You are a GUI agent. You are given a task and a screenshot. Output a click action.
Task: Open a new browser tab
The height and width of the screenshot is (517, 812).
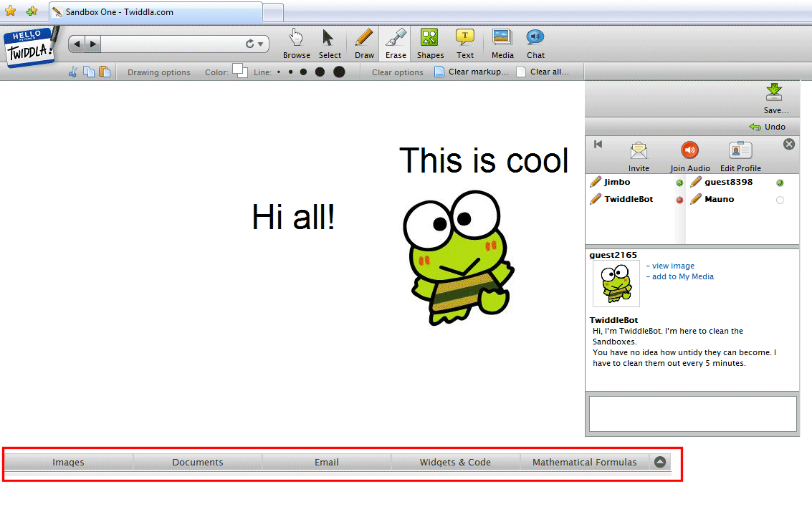click(x=273, y=12)
